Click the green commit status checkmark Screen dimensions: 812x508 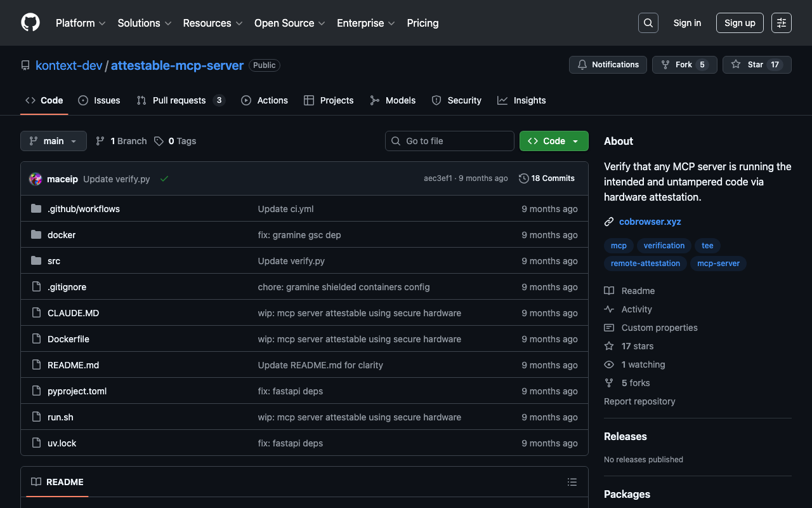[x=164, y=179]
